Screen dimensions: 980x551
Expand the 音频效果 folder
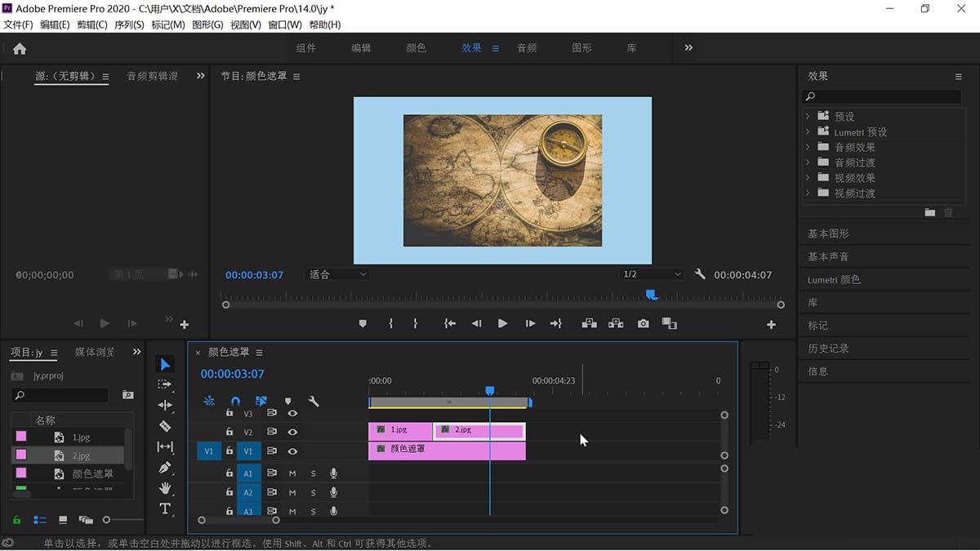pyautogui.click(x=808, y=147)
